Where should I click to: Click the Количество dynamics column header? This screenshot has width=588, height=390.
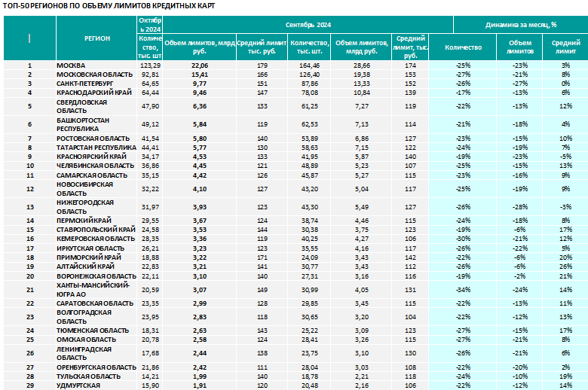(463, 47)
